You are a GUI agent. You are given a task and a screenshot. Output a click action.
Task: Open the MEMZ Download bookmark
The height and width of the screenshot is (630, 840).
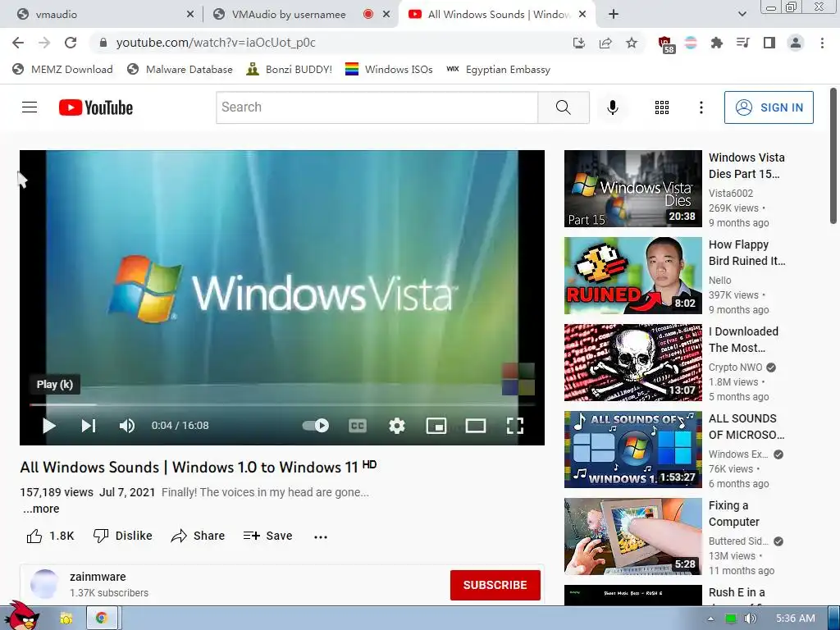pos(62,70)
